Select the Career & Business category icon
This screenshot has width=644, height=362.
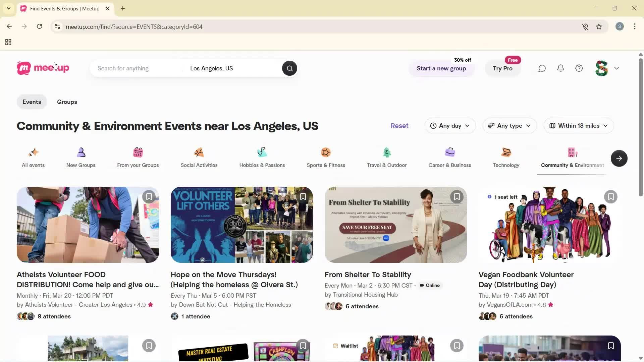(450, 153)
